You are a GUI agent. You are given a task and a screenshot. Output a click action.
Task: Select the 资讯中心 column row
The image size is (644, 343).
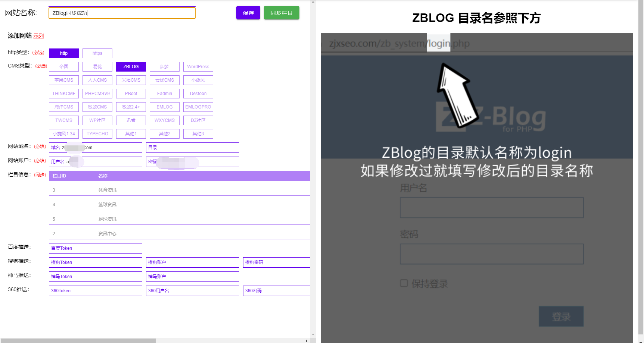click(179, 234)
